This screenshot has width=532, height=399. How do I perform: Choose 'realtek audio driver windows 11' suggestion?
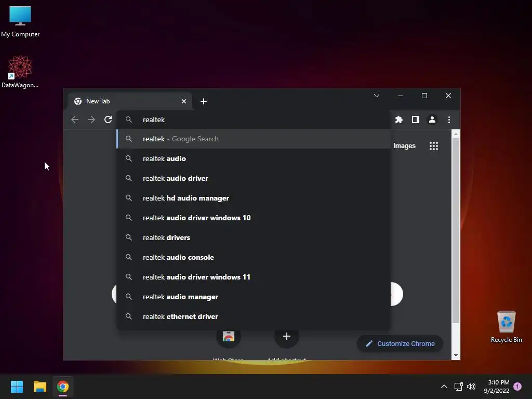tap(253, 277)
